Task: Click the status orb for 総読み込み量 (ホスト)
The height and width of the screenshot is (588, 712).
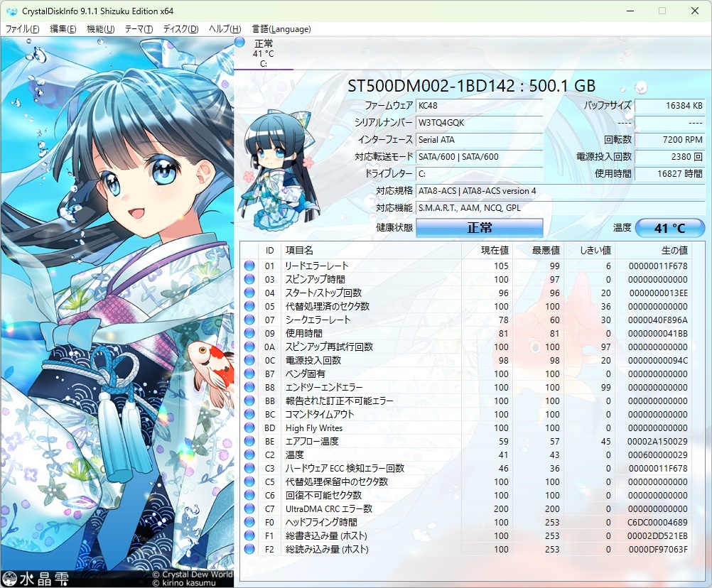Action: coord(249,549)
